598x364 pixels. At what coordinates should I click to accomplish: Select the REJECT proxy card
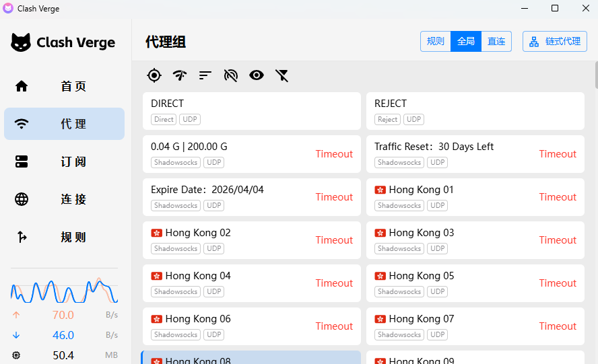click(x=475, y=111)
